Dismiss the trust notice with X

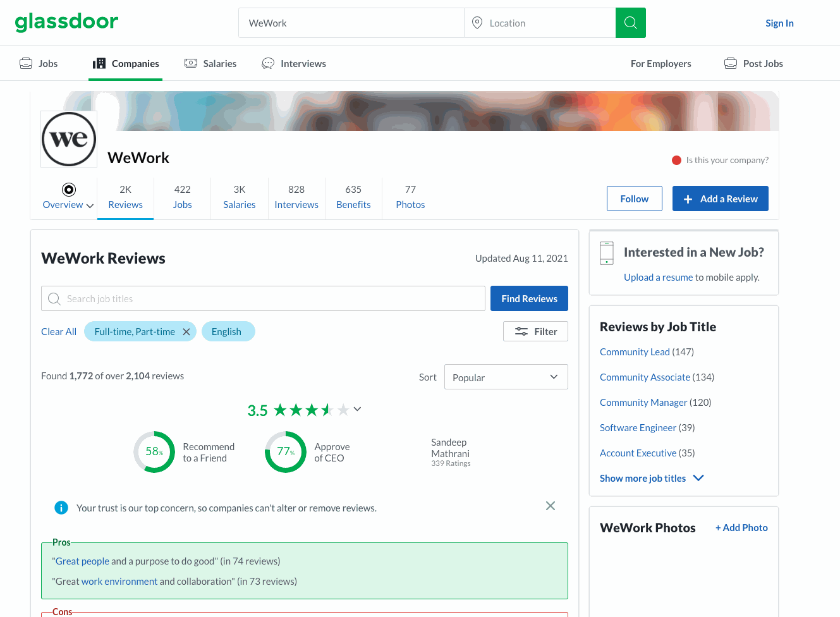coord(551,506)
